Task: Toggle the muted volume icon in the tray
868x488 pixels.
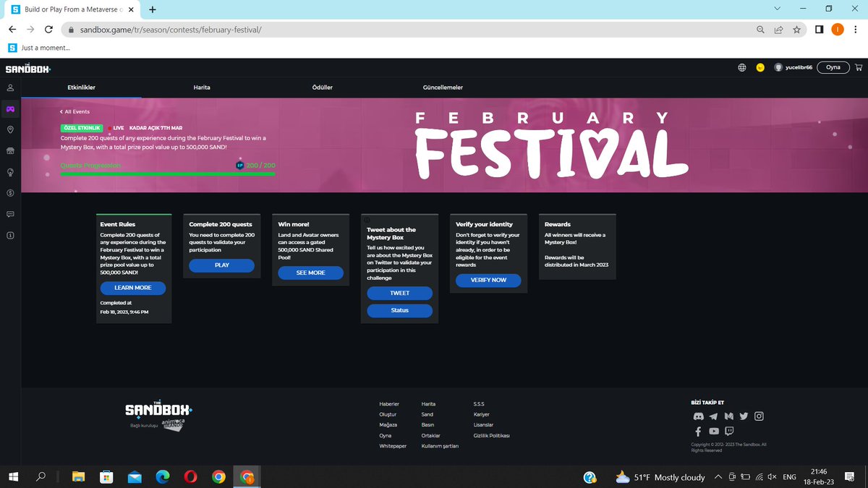Action: (773, 477)
